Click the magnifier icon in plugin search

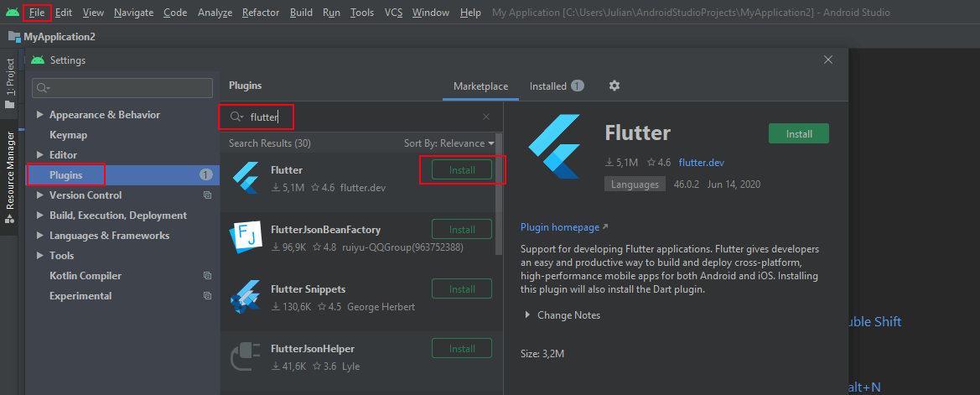pyautogui.click(x=236, y=117)
